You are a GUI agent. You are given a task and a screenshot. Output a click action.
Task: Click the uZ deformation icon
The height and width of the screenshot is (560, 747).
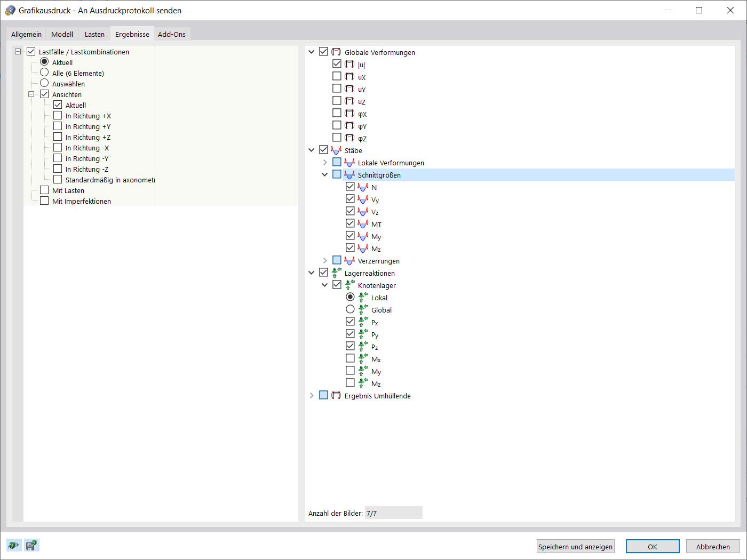[x=349, y=101]
